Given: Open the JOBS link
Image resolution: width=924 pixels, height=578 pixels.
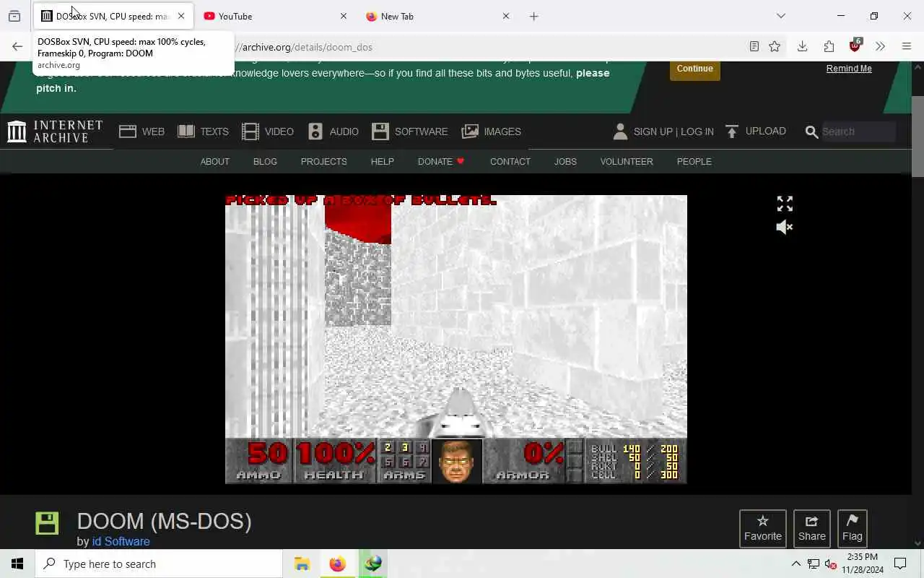Looking at the screenshot, I should click(x=565, y=161).
